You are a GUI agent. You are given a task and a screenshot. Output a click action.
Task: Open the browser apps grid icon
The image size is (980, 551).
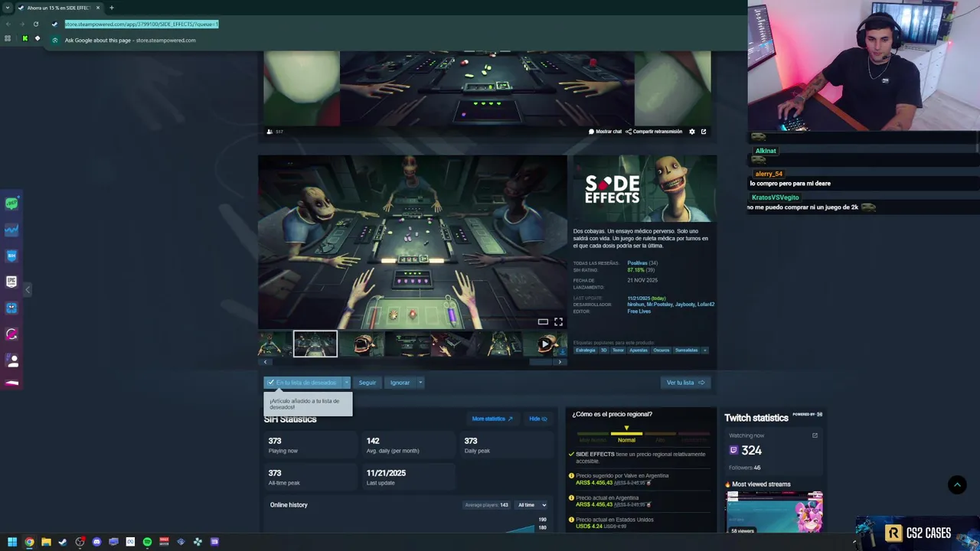click(8, 38)
